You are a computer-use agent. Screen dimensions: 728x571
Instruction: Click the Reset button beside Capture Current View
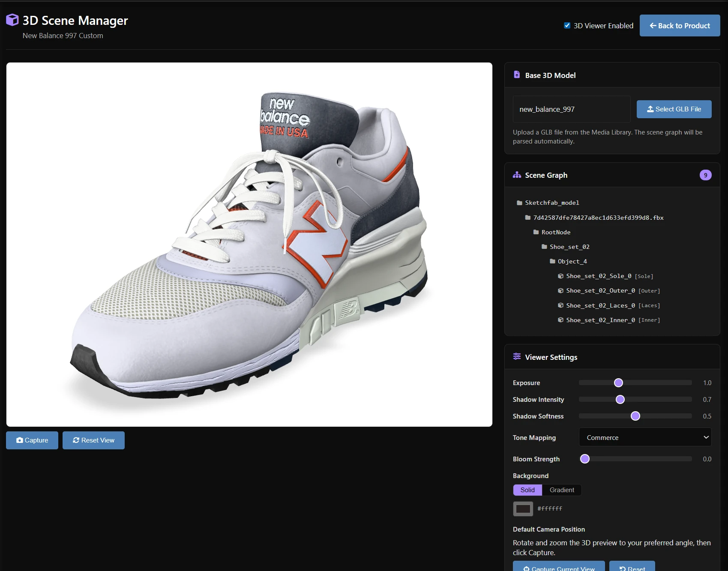pyautogui.click(x=632, y=566)
